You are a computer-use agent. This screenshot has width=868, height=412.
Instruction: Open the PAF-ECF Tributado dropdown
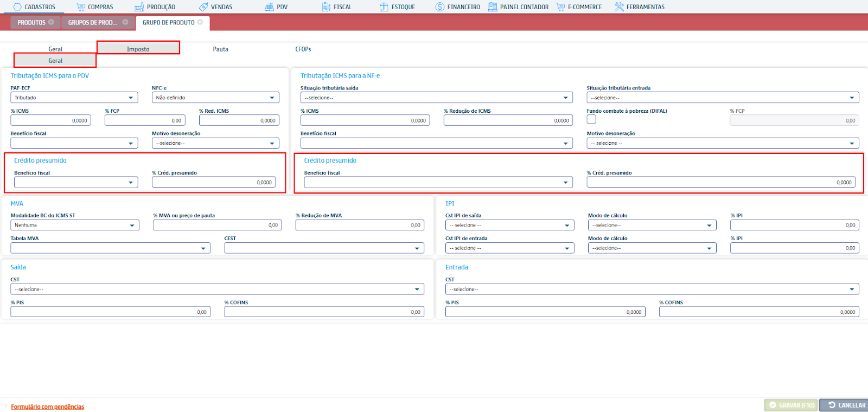click(74, 98)
